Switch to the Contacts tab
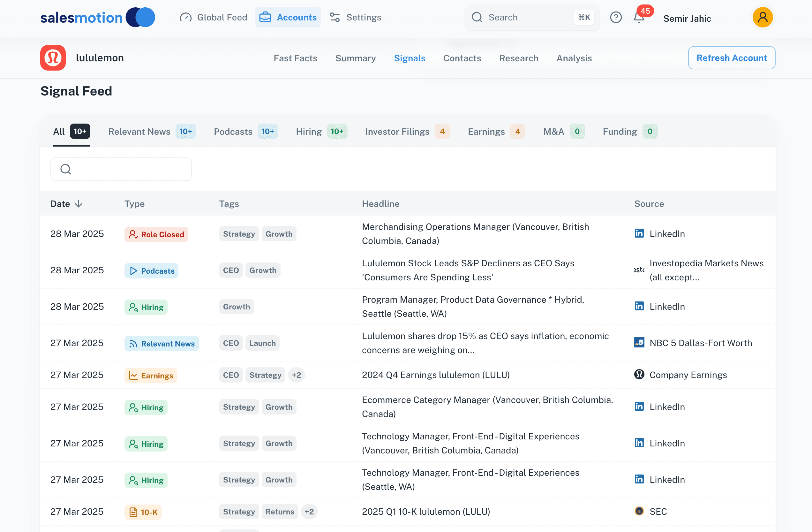 [x=462, y=58]
